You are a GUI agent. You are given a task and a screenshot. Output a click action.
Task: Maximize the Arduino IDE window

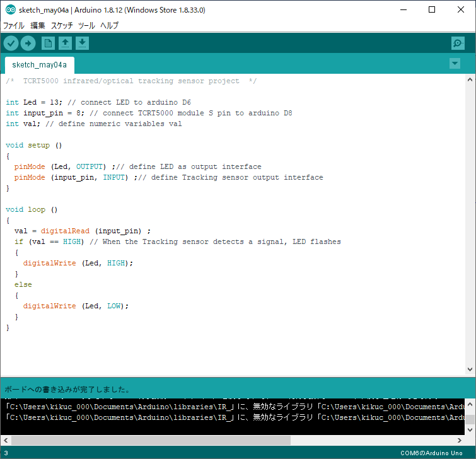coord(432,10)
